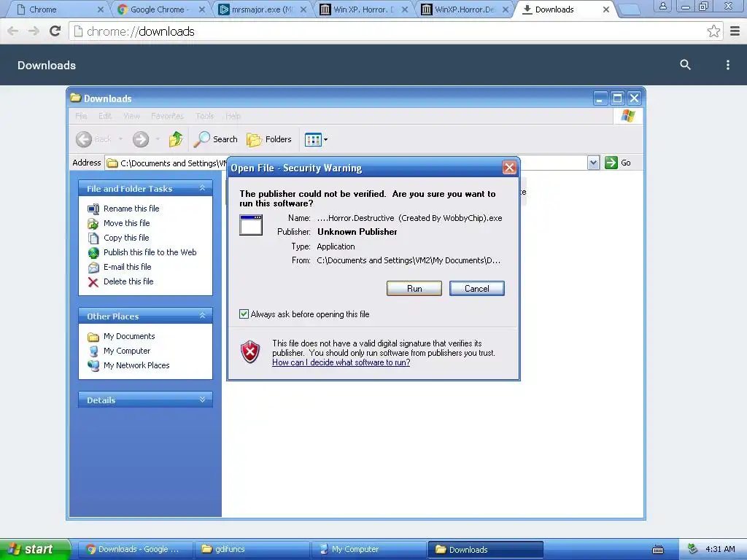Click the Copy this file icon
Image resolution: width=747 pixels, height=560 pixels.
93,238
